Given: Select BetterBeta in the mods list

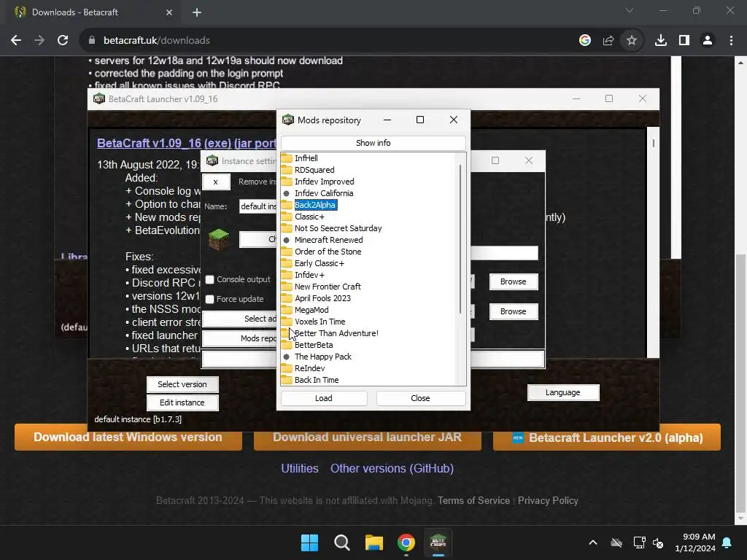Looking at the screenshot, I should click(314, 345).
